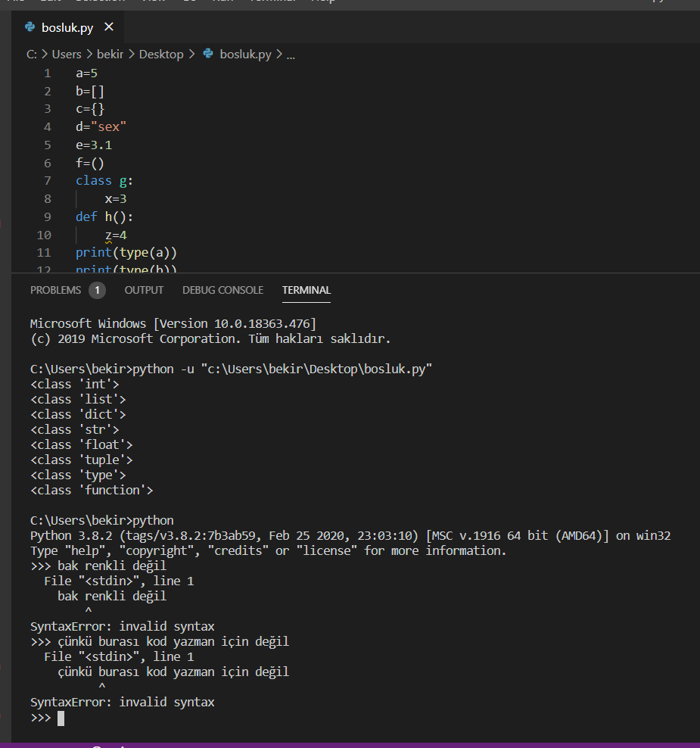Image resolution: width=700 pixels, height=748 pixels.
Task: Click the Python file icon in the breadcrumb
Action: point(209,55)
